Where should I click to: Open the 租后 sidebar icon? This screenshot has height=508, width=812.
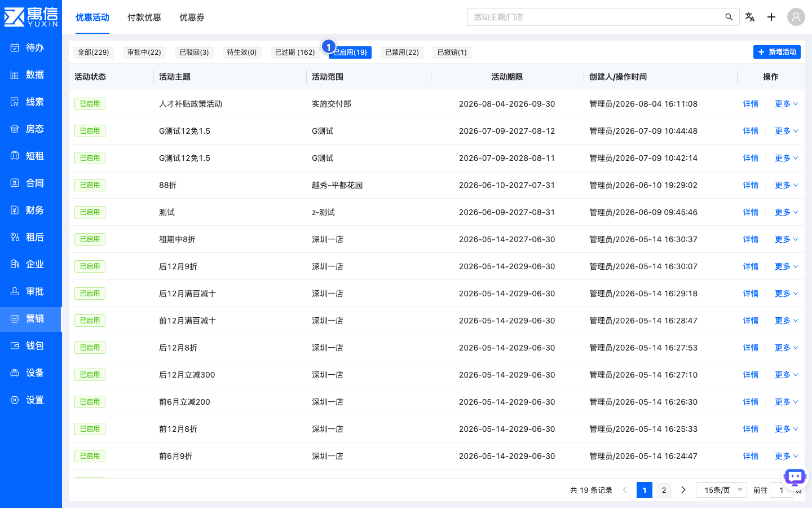click(15, 237)
